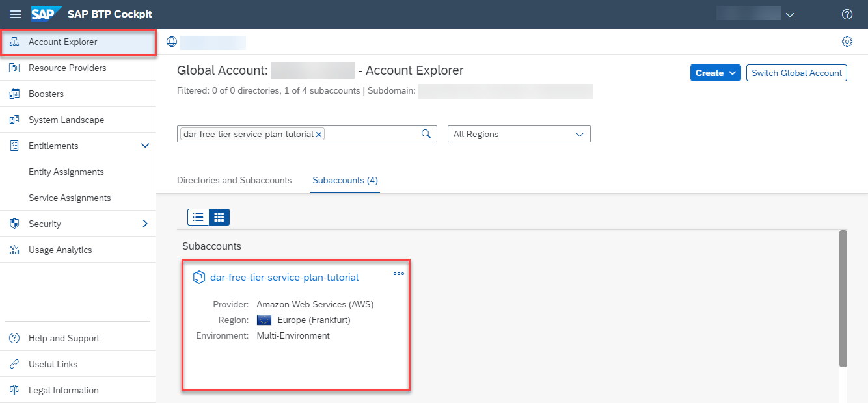The width and height of the screenshot is (868, 403).
Task: Click the Help and Support question icon
Action: [x=14, y=338]
